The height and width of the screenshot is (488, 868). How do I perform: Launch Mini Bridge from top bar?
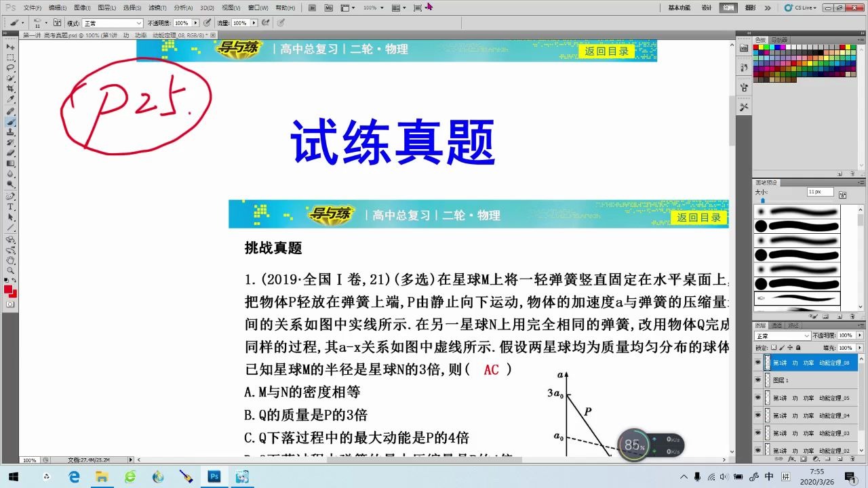point(329,8)
